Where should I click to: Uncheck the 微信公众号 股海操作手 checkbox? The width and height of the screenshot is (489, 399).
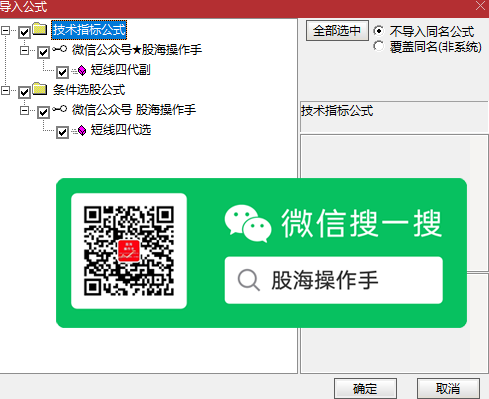click(x=43, y=112)
